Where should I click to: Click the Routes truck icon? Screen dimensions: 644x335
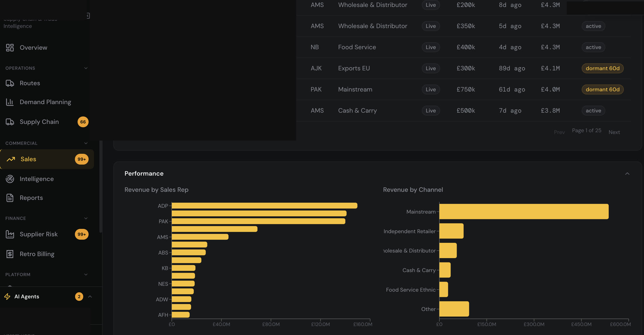pyautogui.click(x=10, y=83)
